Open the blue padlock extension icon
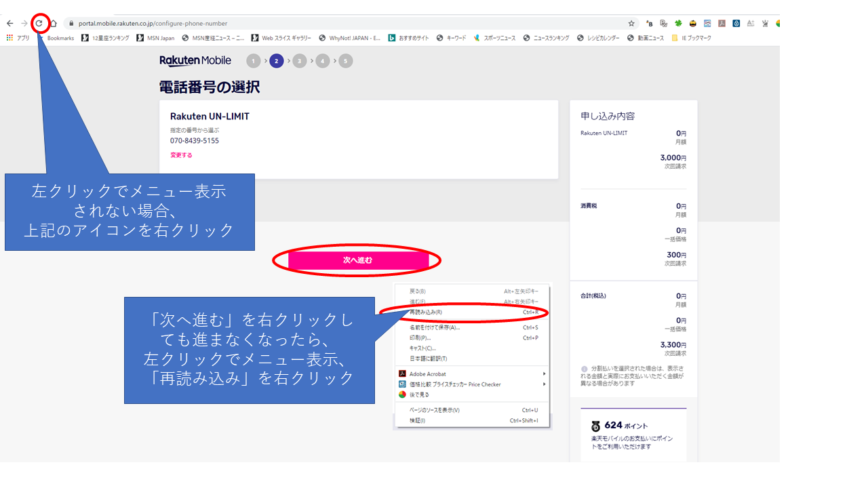This screenshot has height=488, width=868. pos(736,23)
